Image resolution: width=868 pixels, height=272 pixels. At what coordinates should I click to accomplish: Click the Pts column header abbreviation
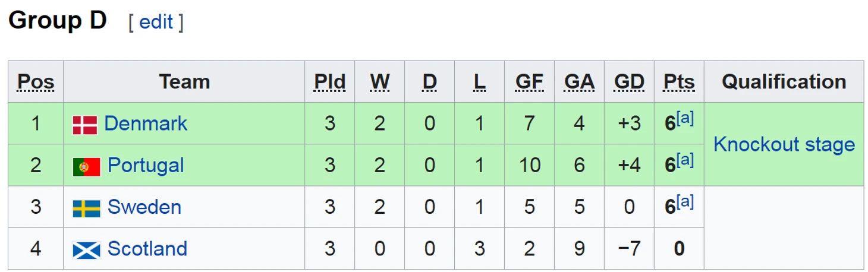tap(679, 82)
